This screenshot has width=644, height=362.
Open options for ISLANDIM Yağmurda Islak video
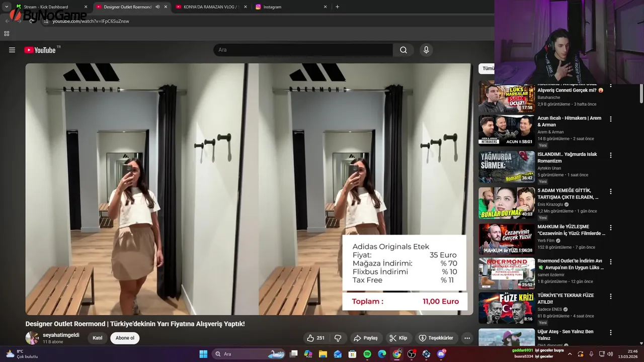click(x=611, y=155)
